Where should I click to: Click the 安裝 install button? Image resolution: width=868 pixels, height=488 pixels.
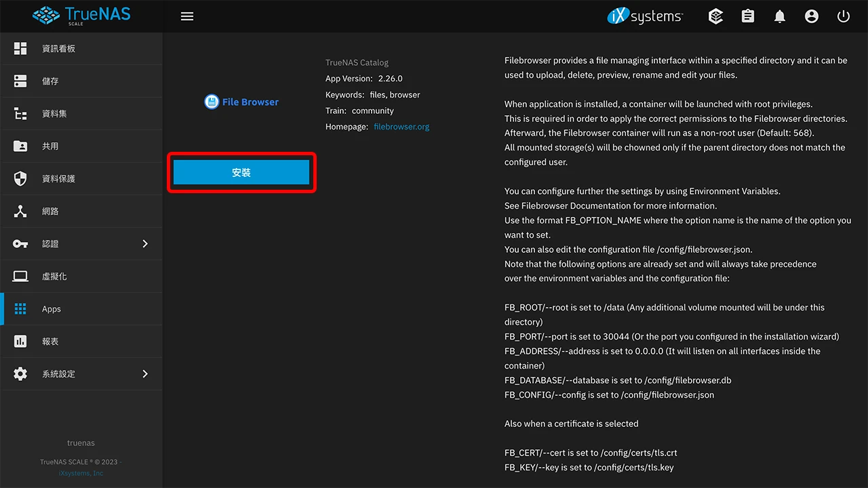[x=241, y=172]
